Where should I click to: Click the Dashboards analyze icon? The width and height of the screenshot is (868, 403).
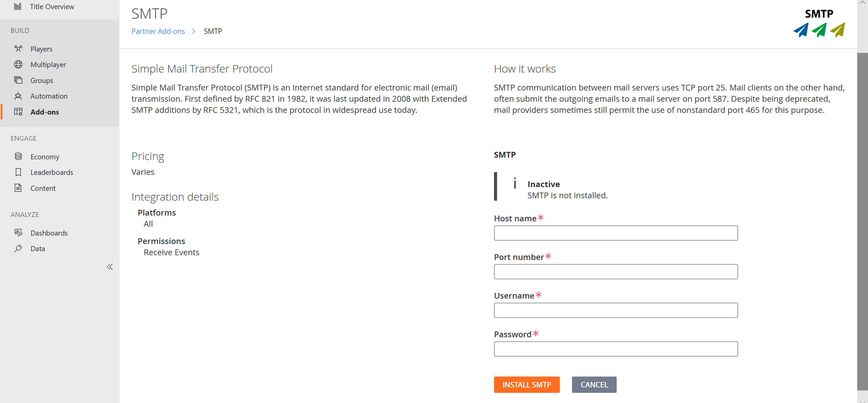coord(19,233)
